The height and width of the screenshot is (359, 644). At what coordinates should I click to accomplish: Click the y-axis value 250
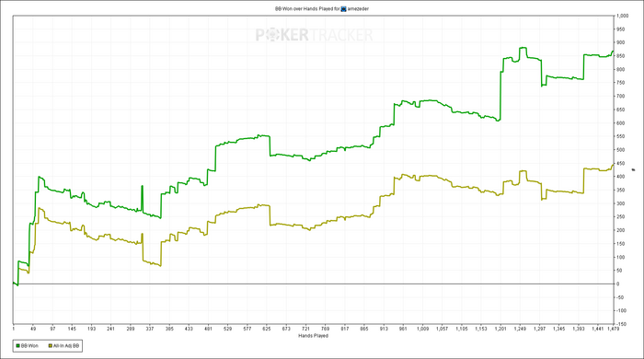[x=621, y=217]
